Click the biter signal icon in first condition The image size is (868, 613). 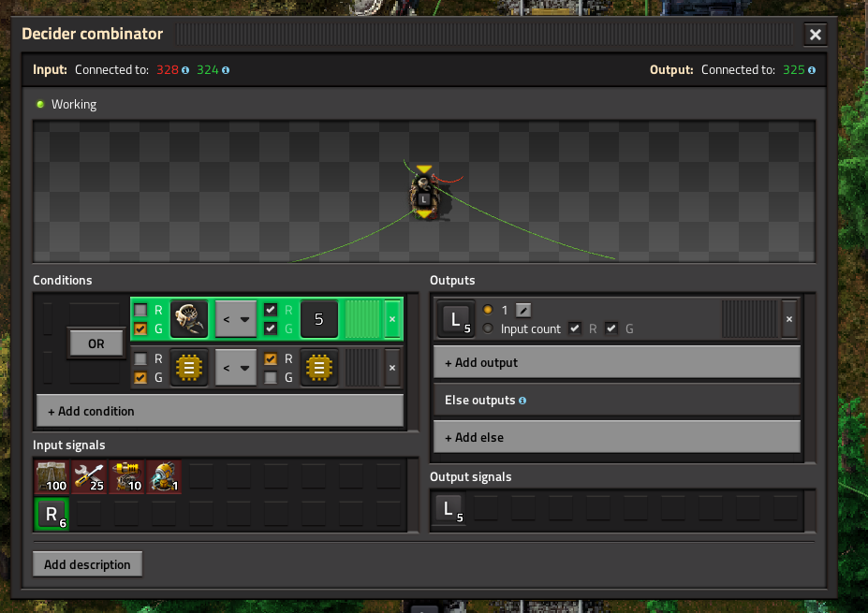[189, 319]
